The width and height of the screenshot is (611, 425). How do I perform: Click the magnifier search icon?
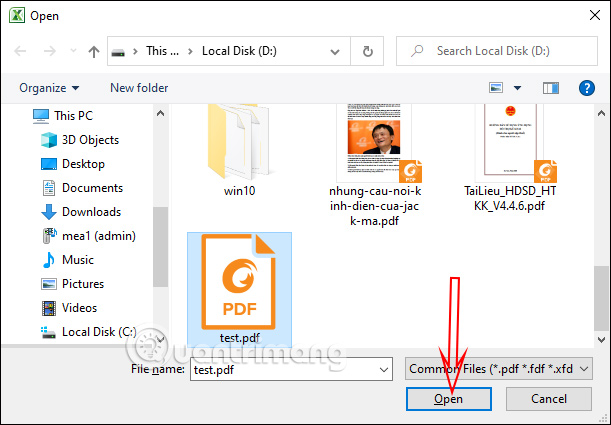tap(417, 51)
